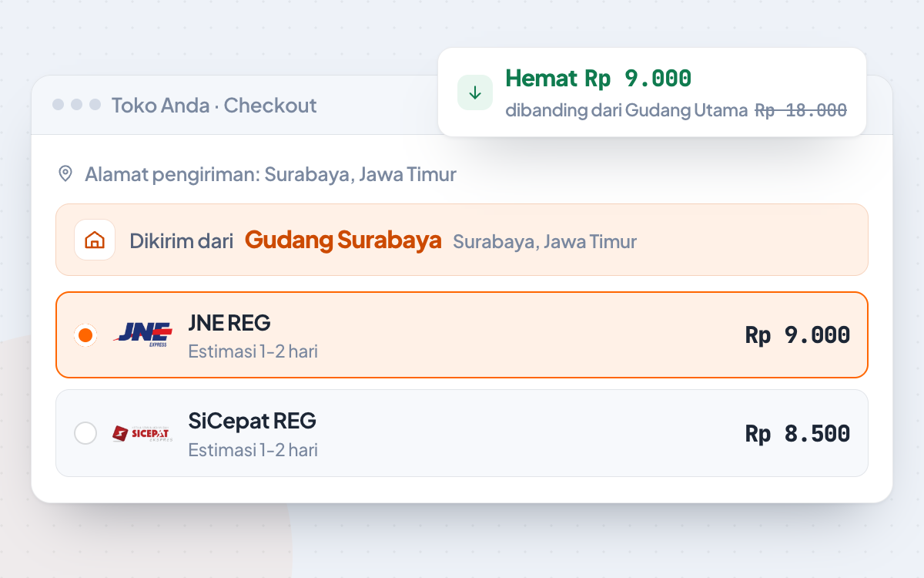924x578 pixels.
Task: Click the "Dikirim dari" label
Action: tap(181, 241)
